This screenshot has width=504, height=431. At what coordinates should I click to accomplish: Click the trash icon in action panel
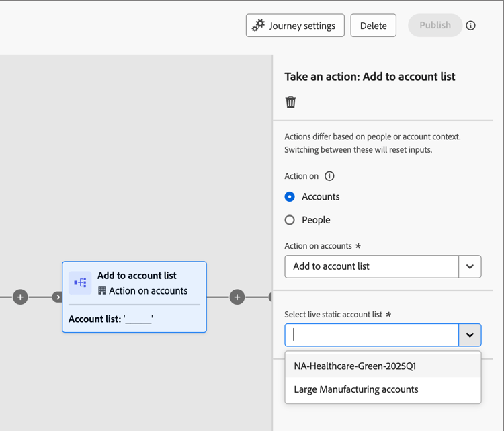tap(291, 102)
